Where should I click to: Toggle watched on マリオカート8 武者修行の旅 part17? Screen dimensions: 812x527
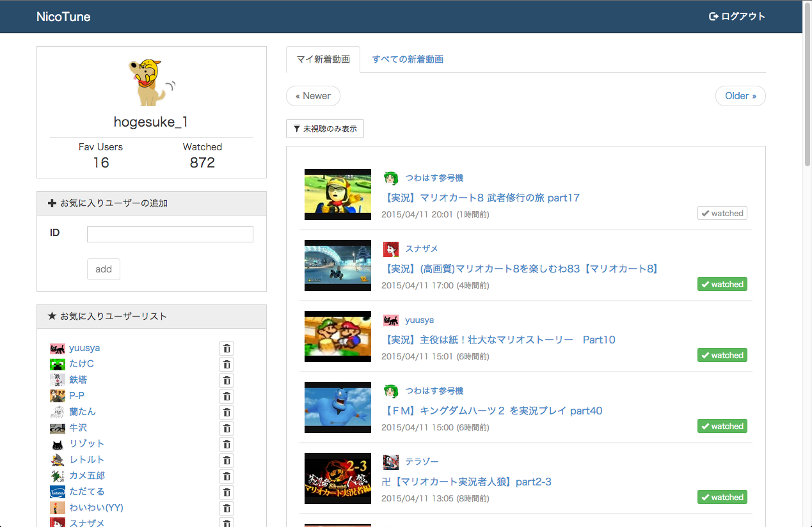tap(722, 214)
